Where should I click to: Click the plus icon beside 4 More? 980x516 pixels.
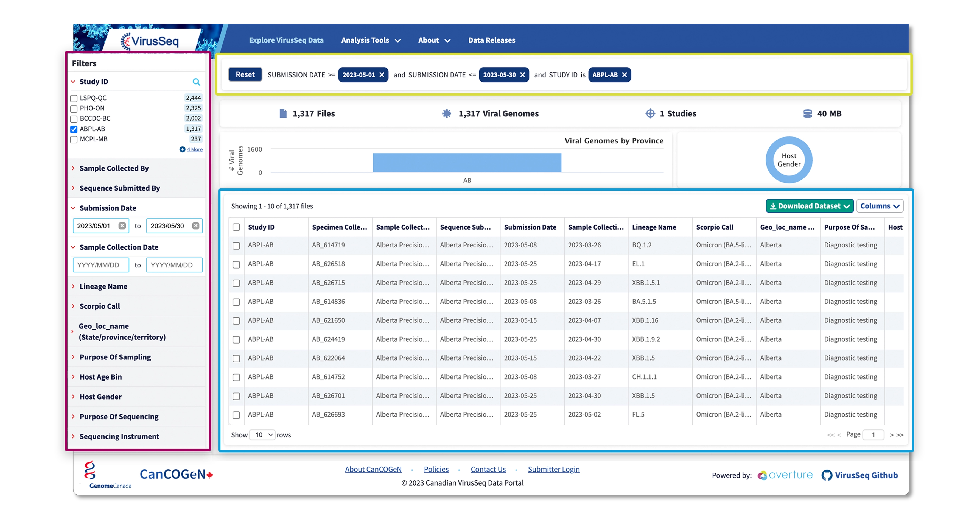(182, 150)
